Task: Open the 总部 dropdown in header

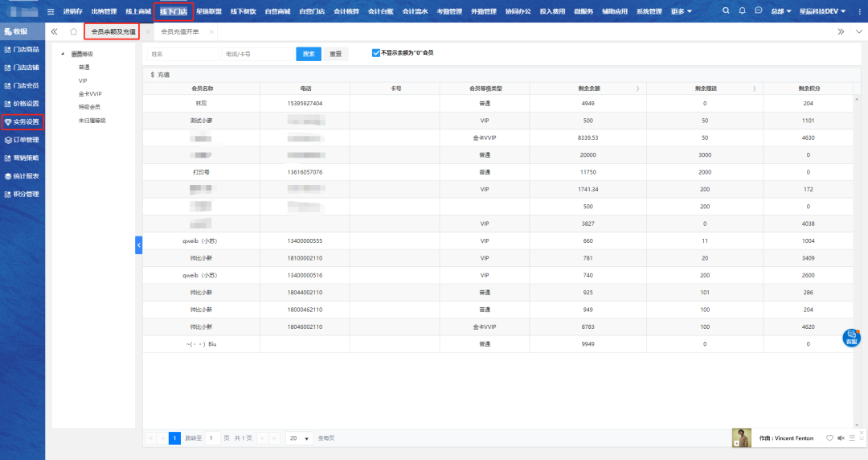Action: point(780,11)
